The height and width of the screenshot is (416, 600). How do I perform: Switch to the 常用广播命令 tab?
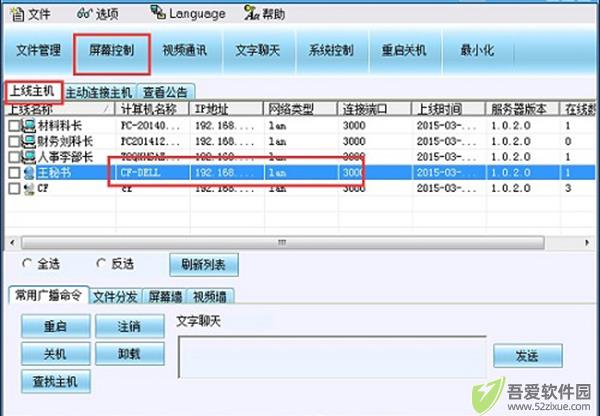[49, 295]
